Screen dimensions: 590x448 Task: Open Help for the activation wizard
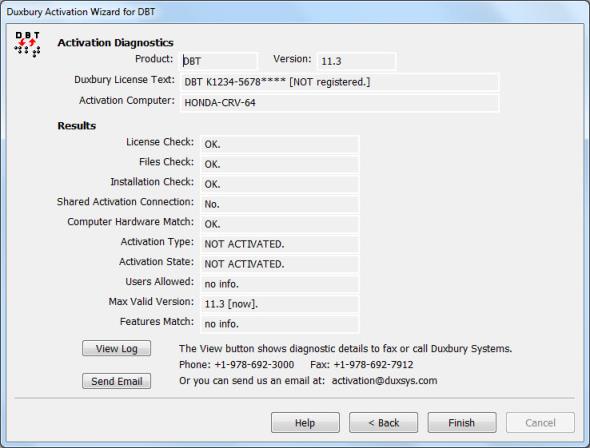pos(305,423)
